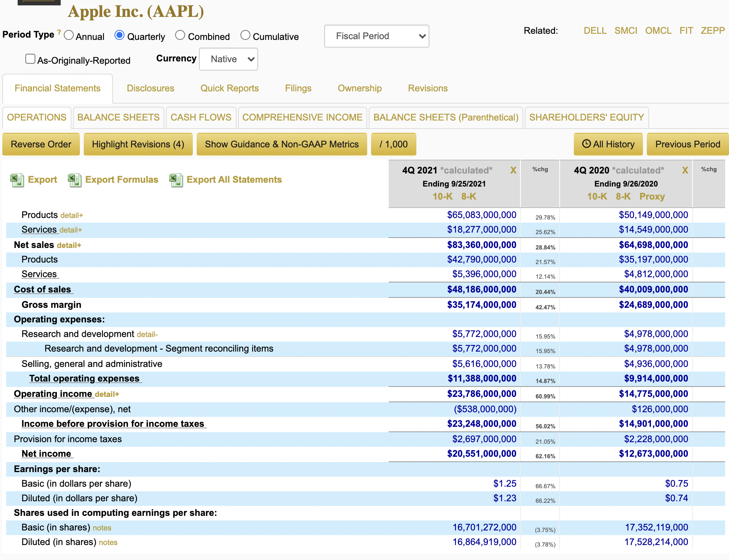Image resolution: width=729 pixels, height=560 pixels.
Task: Open notes for Basic shares row
Action: point(102,528)
